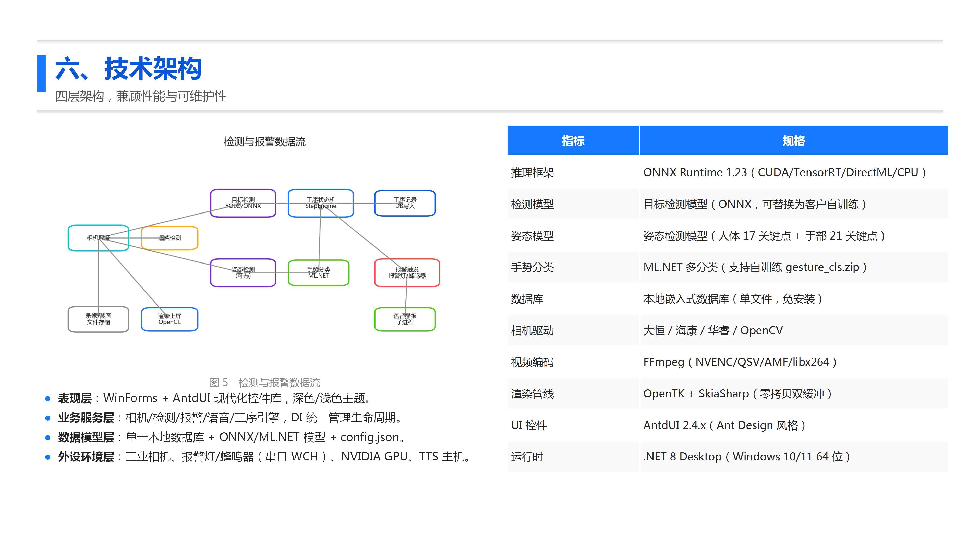980x551 pixels.
Task: Click the figure caption '图 5 检测与报警数据流'
Action: coord(264,383)
